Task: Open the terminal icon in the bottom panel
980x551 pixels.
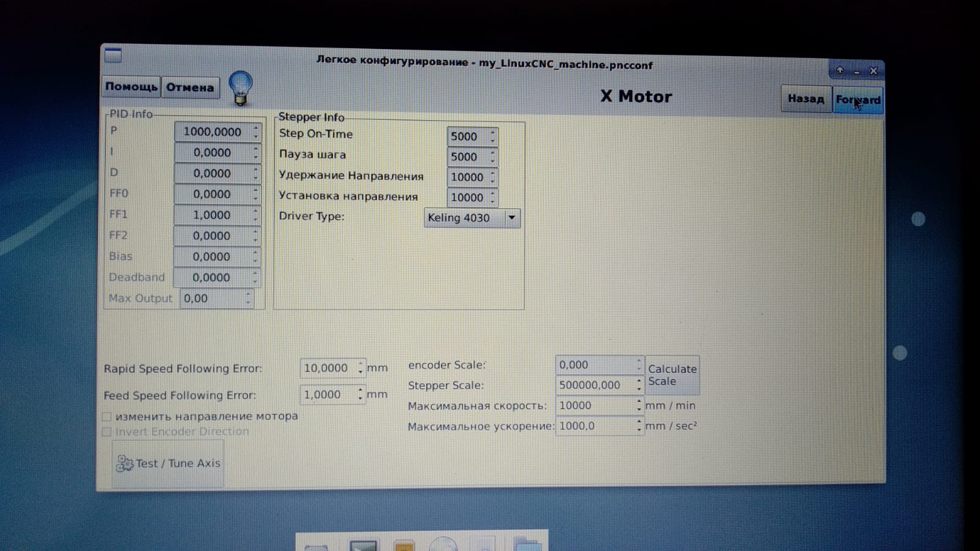Action: [363, 544]
